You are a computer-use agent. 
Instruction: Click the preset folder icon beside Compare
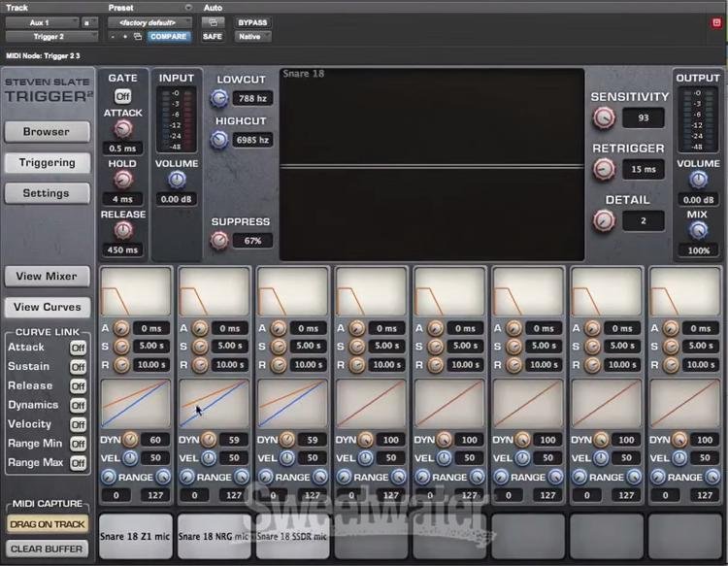pos(138,36)
